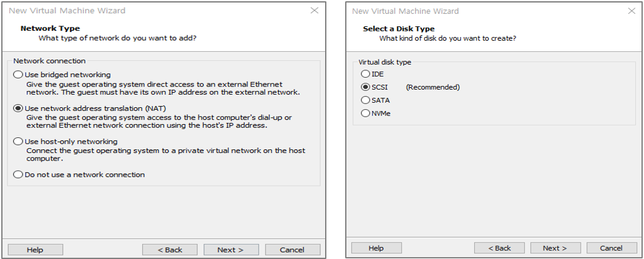Click the Select a Disk Type heading
Viewport: 644px width, 259px height.
(x=398, y=29)
